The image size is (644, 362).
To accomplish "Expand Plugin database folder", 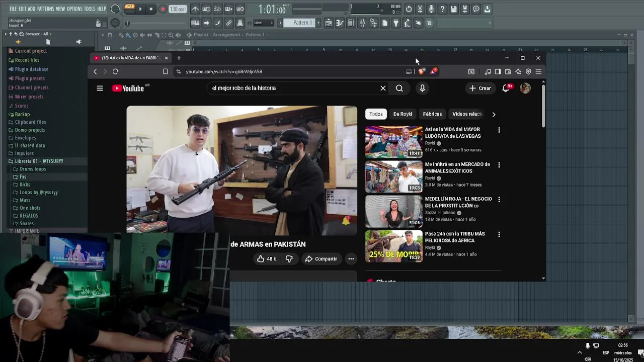I will coord(31,69).
